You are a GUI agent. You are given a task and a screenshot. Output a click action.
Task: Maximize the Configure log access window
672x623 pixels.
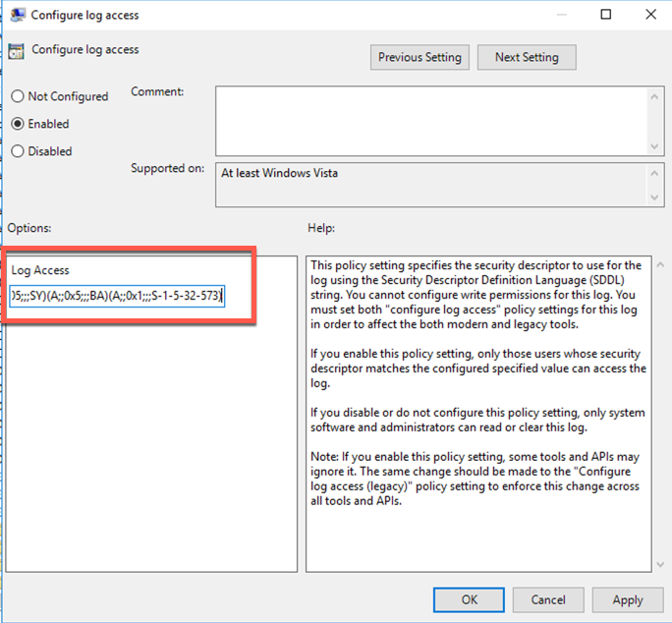(606, 15)
